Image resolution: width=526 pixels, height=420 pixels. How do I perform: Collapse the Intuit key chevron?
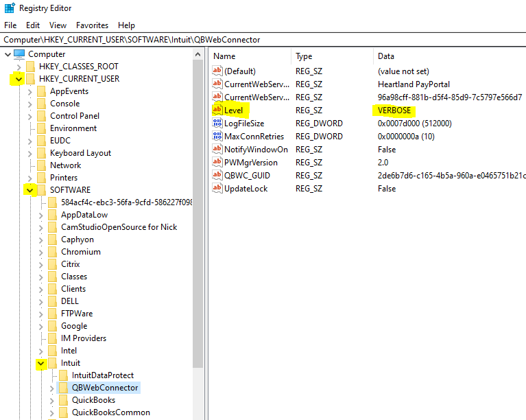pos(41,363)
